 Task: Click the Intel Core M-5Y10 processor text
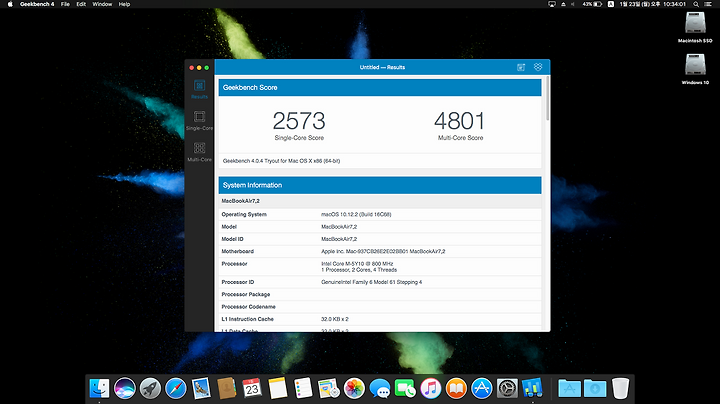point(357,264)
